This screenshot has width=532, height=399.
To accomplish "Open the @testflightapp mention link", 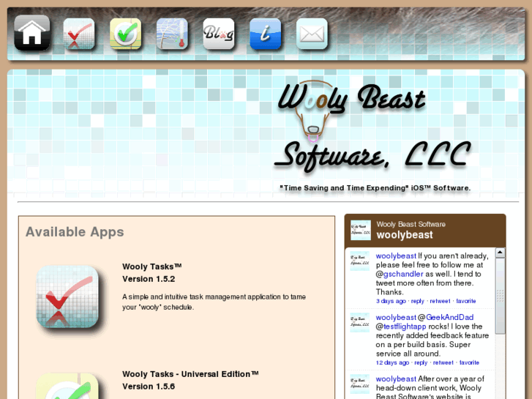I will point(405,327).
